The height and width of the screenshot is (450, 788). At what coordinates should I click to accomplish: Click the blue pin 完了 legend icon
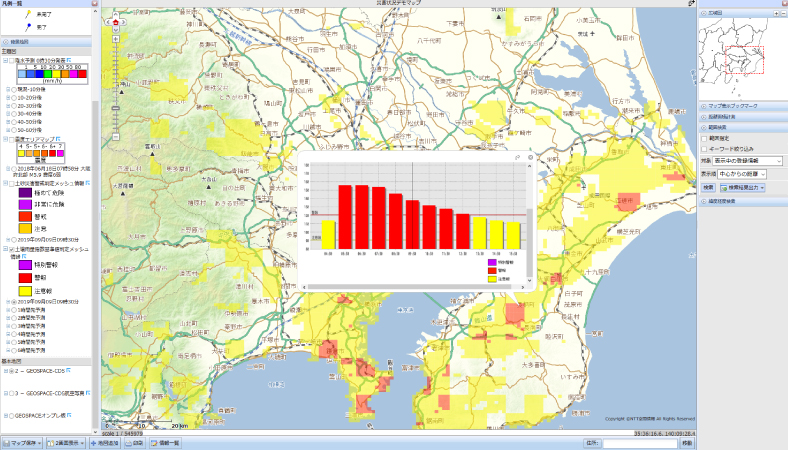28,27
